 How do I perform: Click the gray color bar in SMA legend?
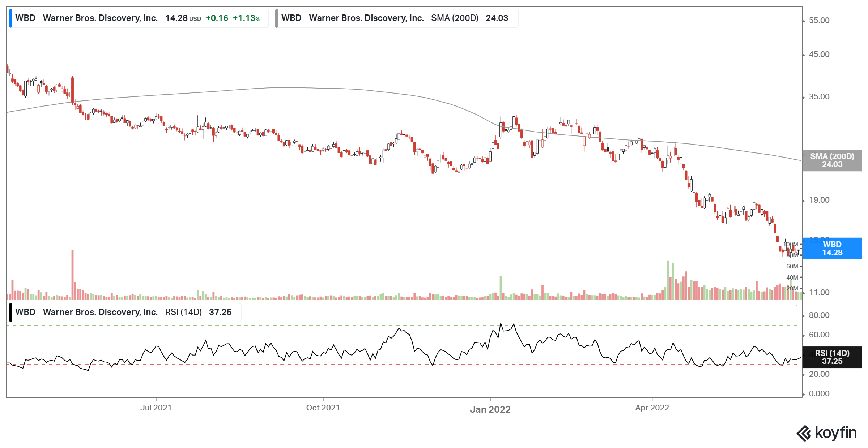point(276,18)
